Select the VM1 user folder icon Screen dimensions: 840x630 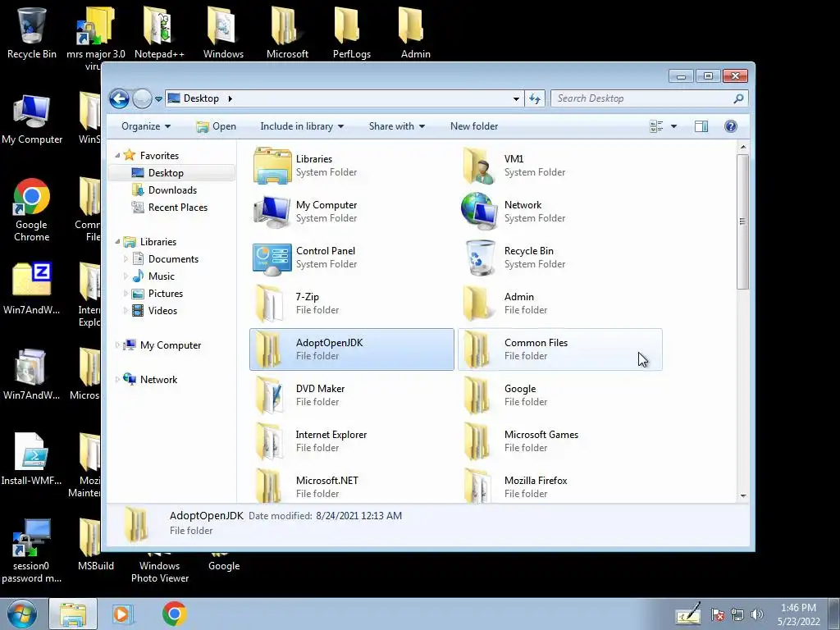pos(478,166)
